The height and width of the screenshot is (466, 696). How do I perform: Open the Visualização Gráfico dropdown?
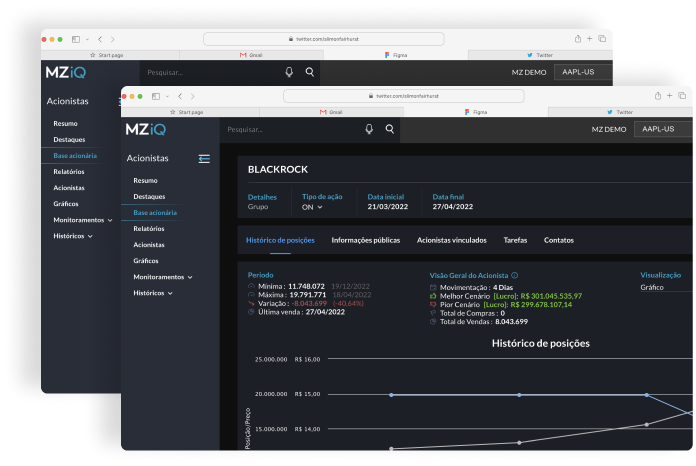(666, 288)
